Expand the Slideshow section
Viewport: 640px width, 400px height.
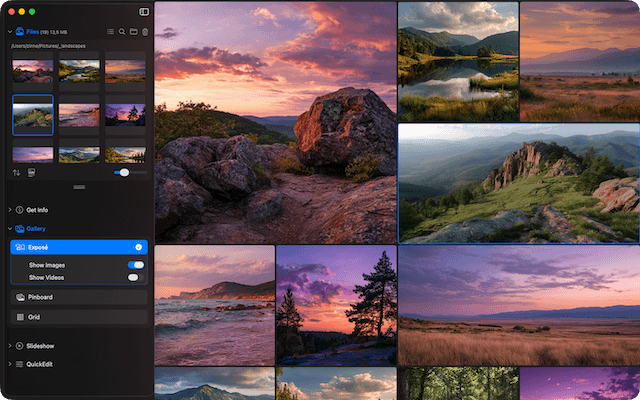pos(9,346)
